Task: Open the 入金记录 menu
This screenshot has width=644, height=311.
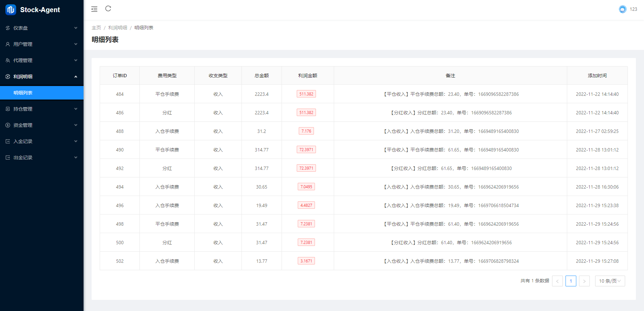Action: tap(23, 141)
